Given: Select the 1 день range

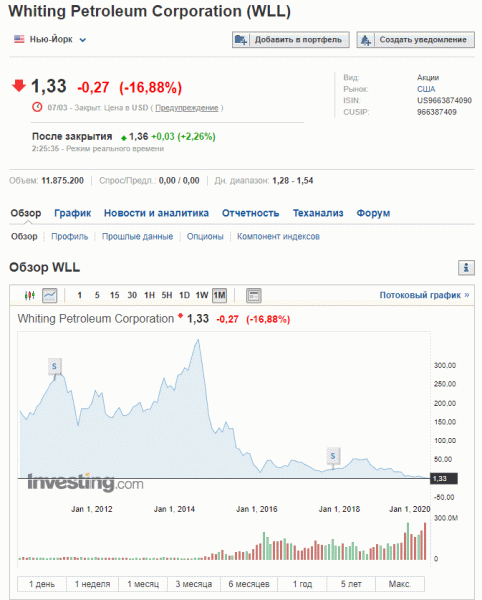Looking at the screenshot, I should tap(42, 584).
